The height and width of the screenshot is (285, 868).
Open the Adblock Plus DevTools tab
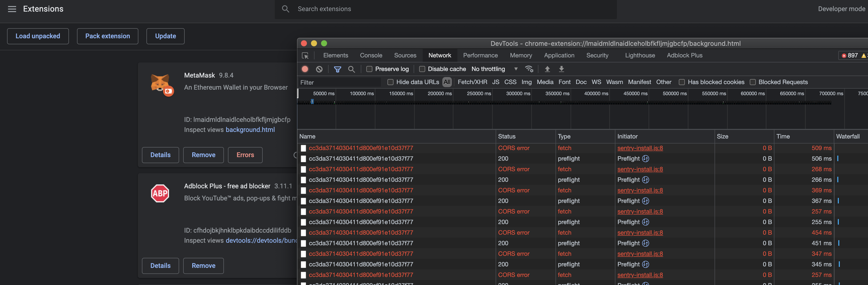[684, 55]
